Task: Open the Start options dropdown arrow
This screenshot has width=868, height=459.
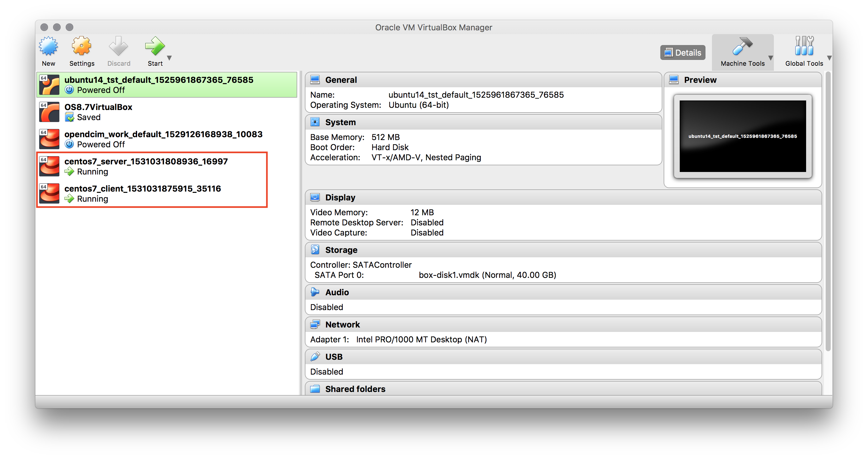Action: tap(170, 58)
